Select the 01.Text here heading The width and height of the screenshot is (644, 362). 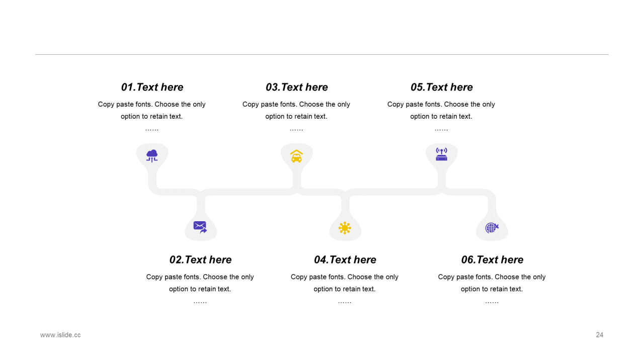point(152,87)
